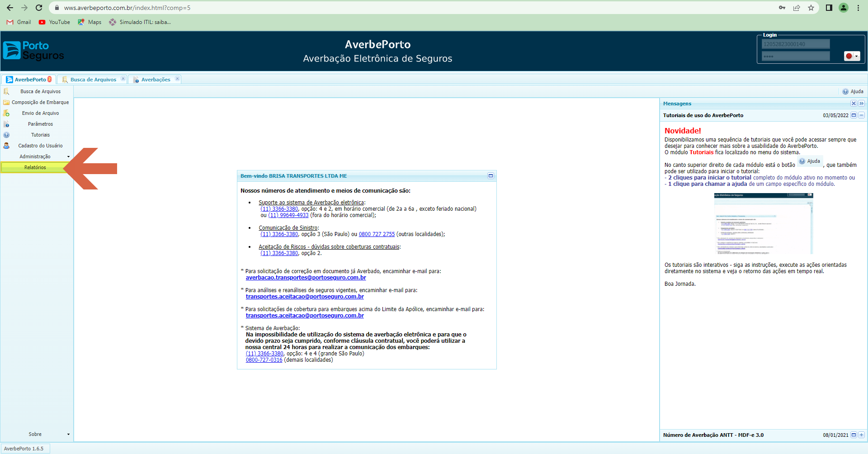The image size is (868, 454).
Task: Email averbacao.transportes@portoseguro.com.br
Action: 306,278
